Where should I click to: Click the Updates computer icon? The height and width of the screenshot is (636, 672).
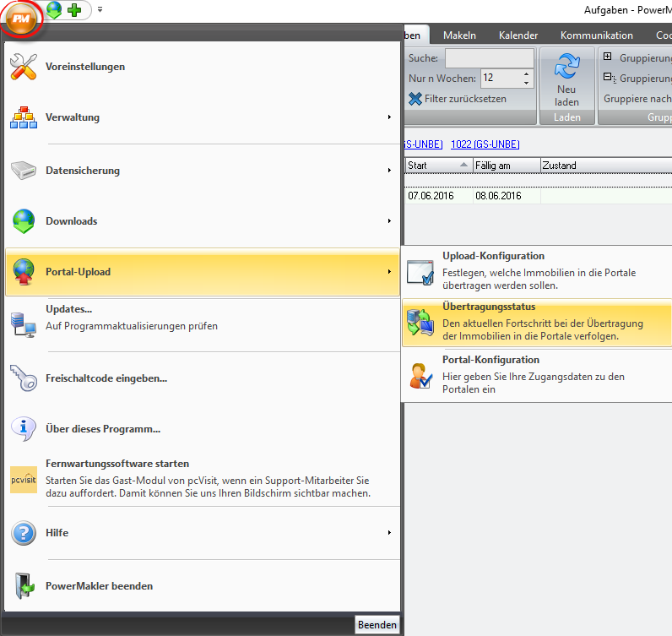pos(24,324)
